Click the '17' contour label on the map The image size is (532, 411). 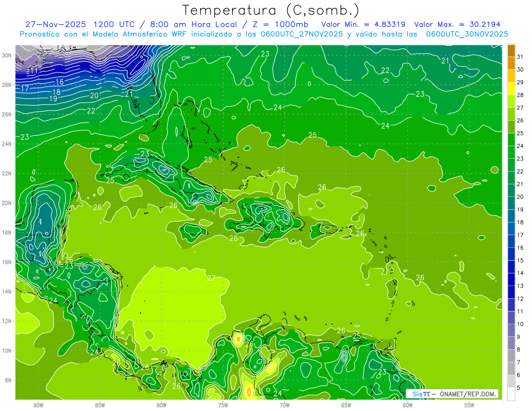click(25, 89)
